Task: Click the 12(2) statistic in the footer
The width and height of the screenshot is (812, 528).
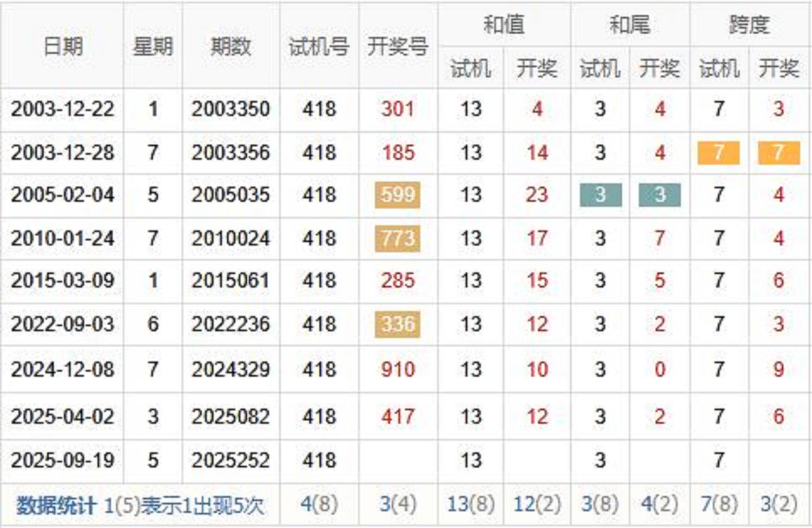Action: coord(537,504)
